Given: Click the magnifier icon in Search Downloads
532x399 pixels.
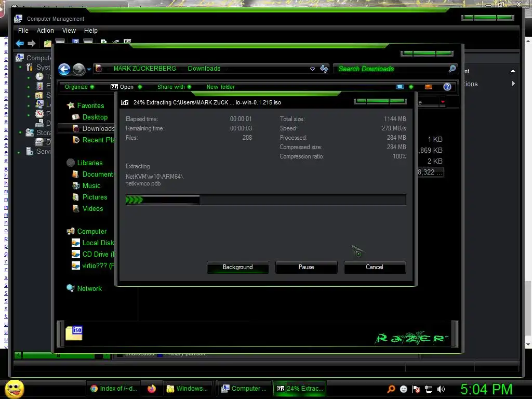Looking at the screenshot, I should pos(452,69).
